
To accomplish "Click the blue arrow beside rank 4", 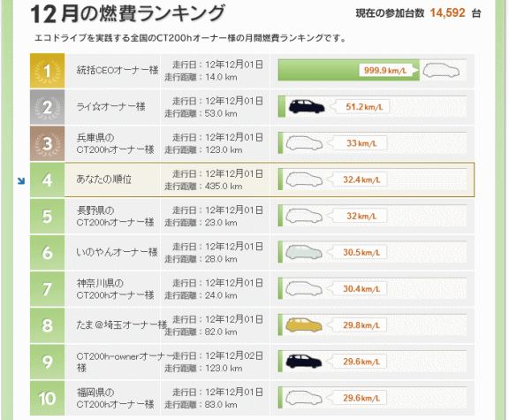I will pos(21,181).
